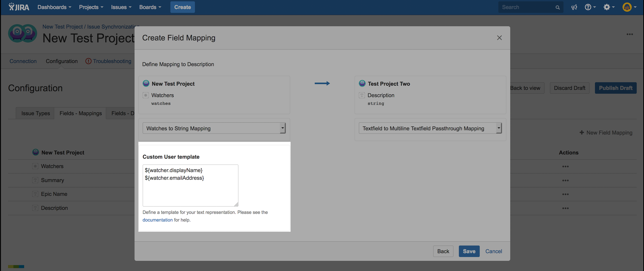Click the user profile avatar
This screenshot has width=644, height=271.
coord(627,7)
